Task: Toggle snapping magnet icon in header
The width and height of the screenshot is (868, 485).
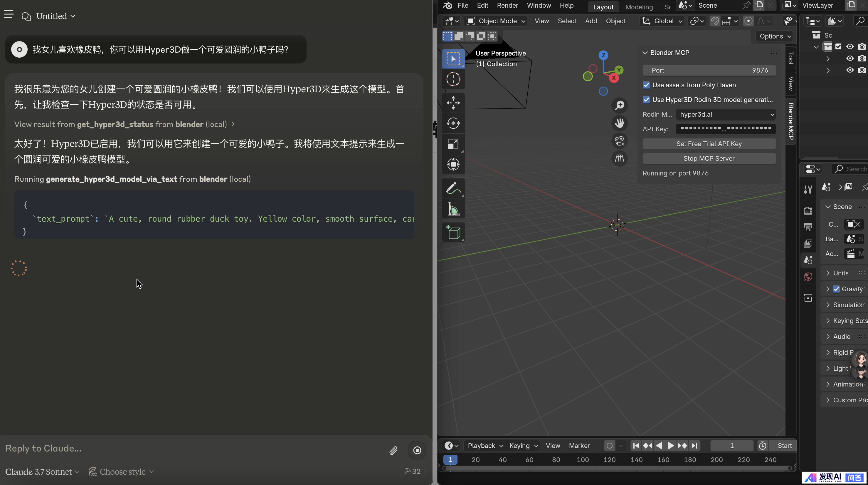Action: tap(714, 21)
